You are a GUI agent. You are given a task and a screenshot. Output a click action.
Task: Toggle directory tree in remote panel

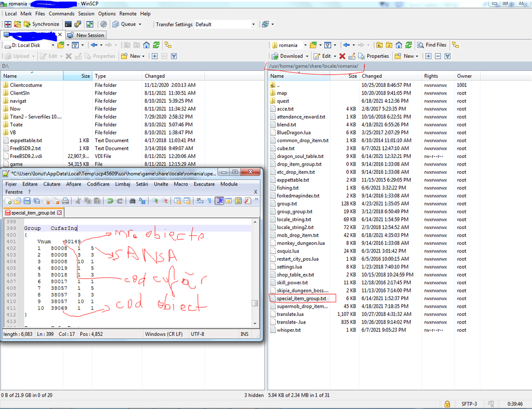455,45
